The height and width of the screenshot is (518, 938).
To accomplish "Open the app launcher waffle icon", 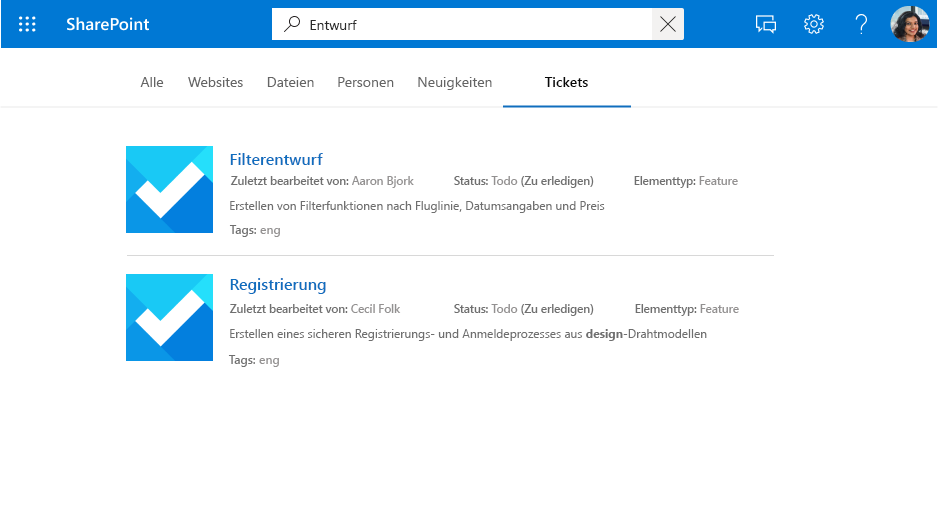I will click(x=27, y=24).
